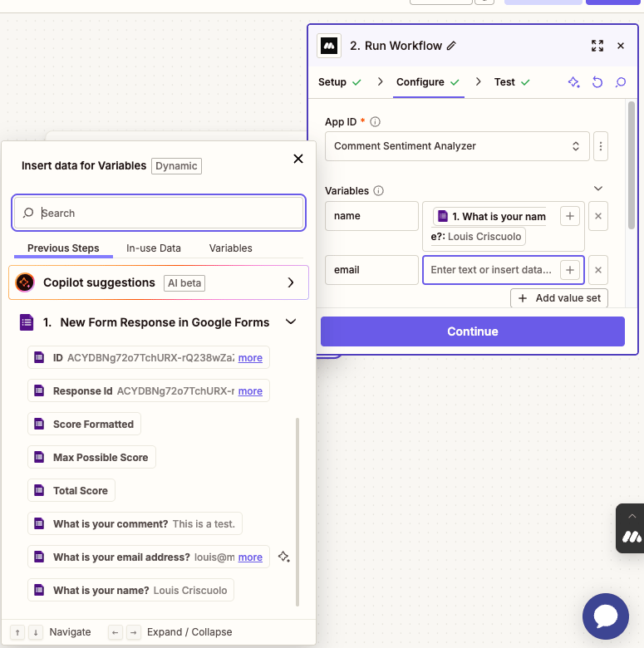Click more link on email address field
The height and width of the screenshot is (648, 644).
[250, 557]
